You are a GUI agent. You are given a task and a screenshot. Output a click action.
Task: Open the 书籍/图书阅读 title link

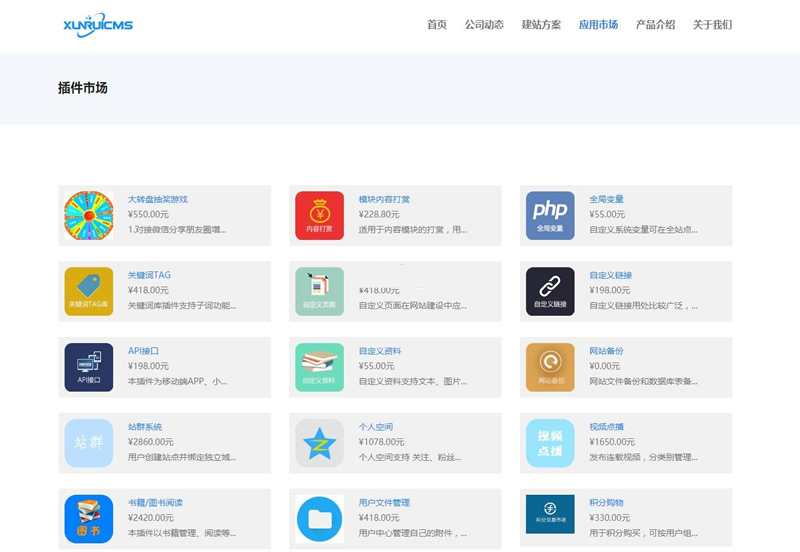click(x=155, y=503)
